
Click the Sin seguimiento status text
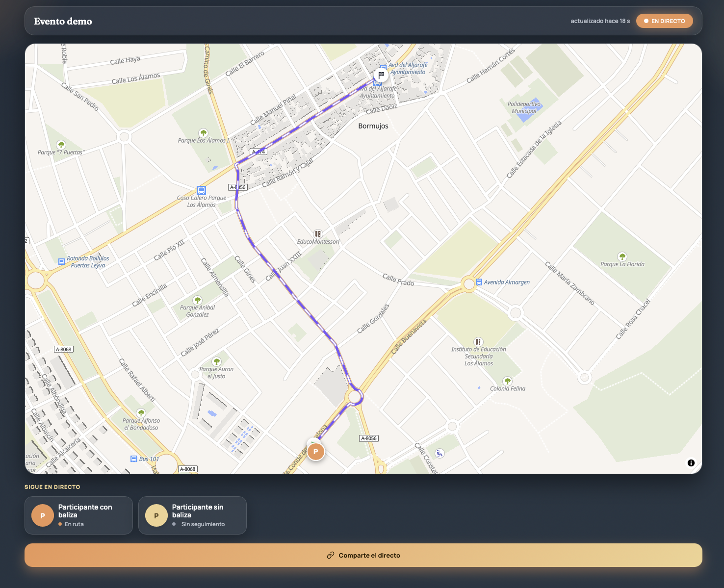pos(203,524)
